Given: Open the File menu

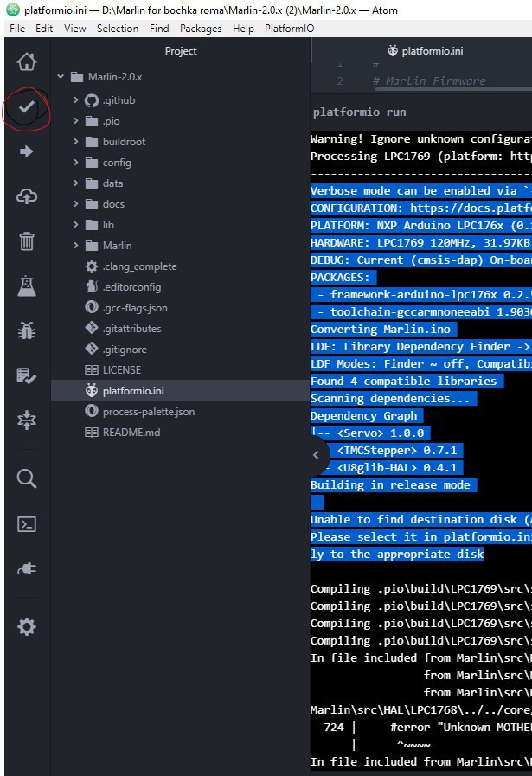Looking at the screenshot, I should 17,29.
